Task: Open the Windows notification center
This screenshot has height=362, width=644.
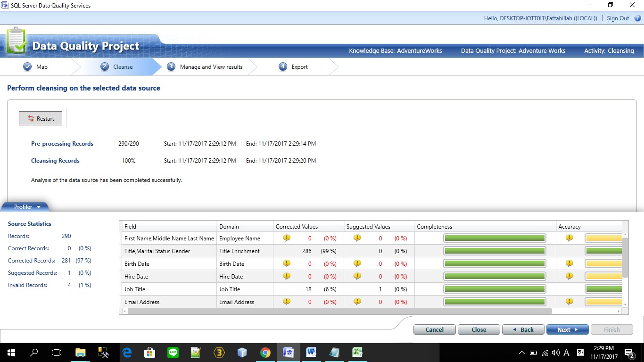Action: click(629, 353)
